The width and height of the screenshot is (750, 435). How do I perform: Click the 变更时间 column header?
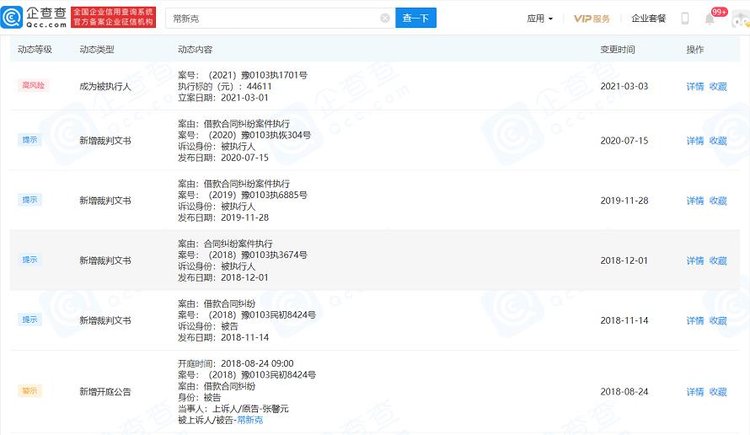pyautogui.click(x=618, y=49)
